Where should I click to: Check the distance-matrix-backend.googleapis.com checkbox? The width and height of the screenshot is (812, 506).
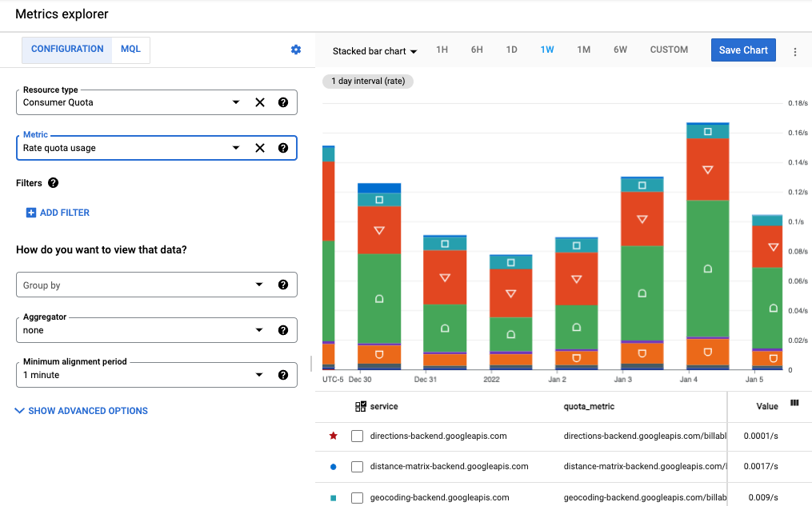(x=356, y=466)
